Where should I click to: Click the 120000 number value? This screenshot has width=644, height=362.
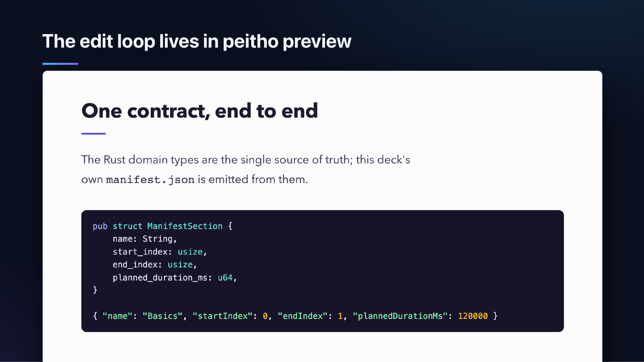[x=473, y=316]
